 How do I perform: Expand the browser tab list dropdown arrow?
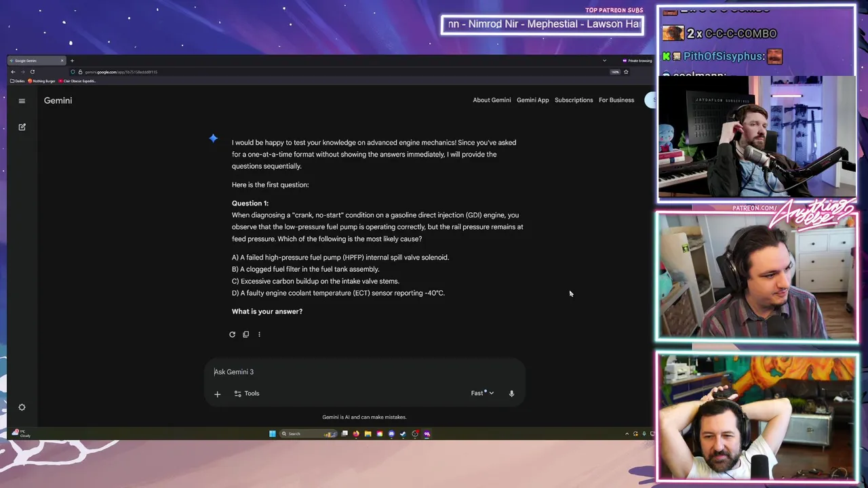[604, 60]
